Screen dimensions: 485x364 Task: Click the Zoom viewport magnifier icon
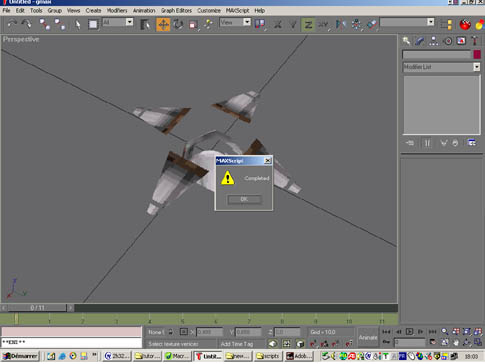(x=445, y=332)
